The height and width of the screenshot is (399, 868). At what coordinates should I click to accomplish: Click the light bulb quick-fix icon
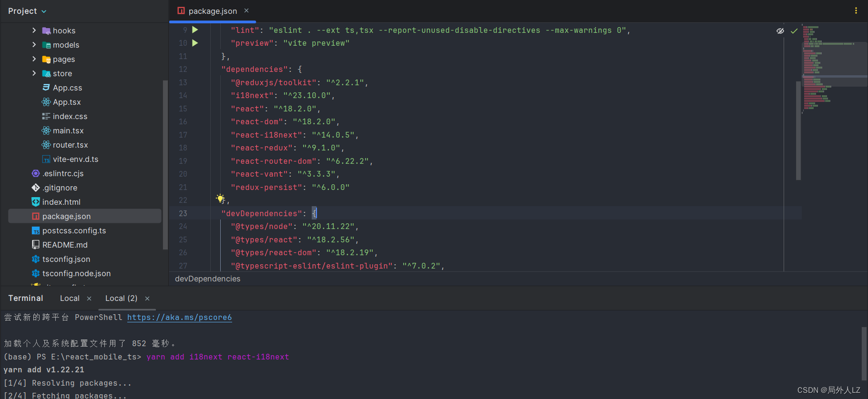point(220,198)
